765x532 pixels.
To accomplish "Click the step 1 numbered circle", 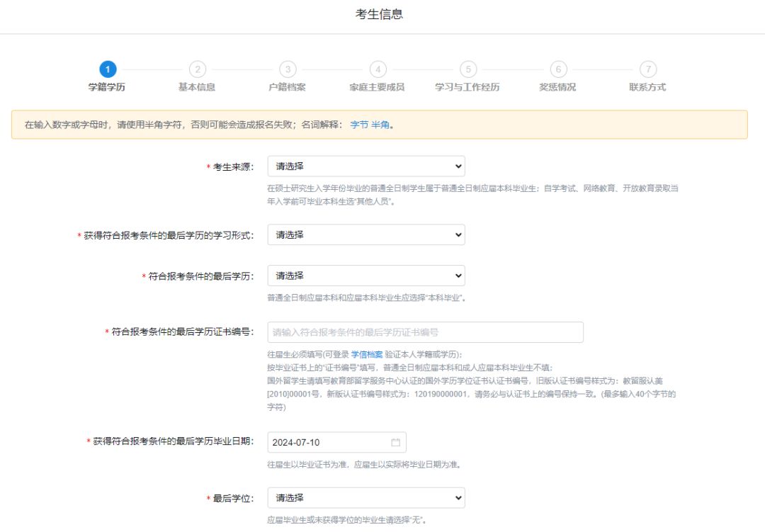I will point(107,69).
